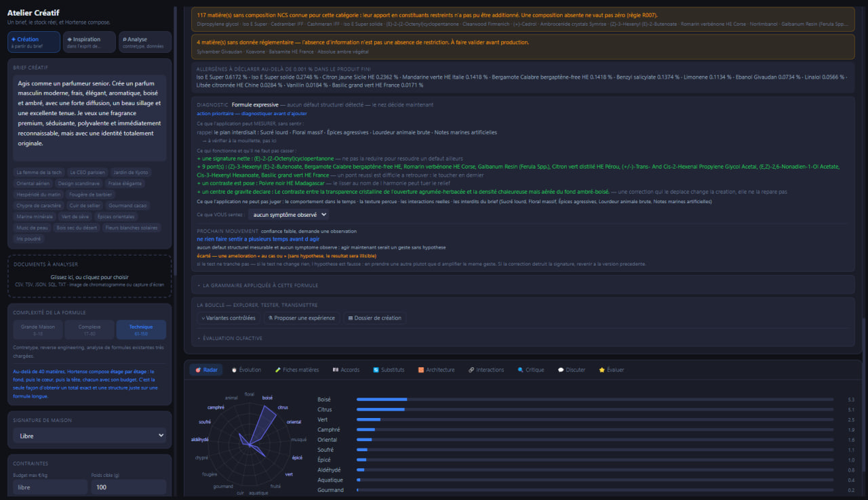Click the Budget max €/kg field
Viewport: 868px width, 500px height.
(50, 487)
